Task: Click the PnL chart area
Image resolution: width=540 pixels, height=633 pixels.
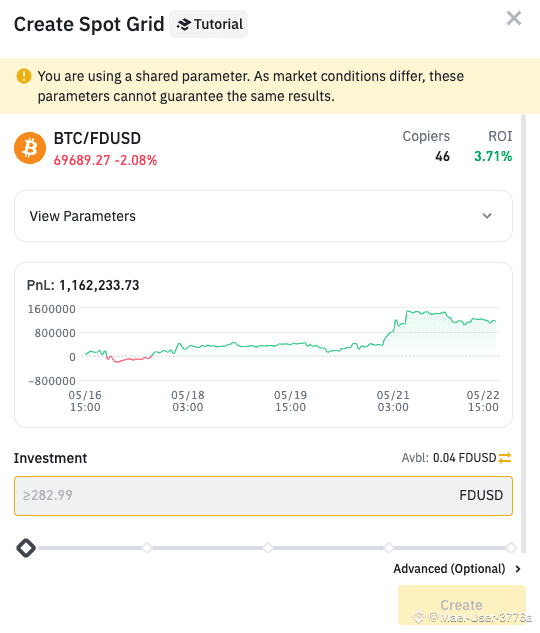Action: click(x=264, y=345)
